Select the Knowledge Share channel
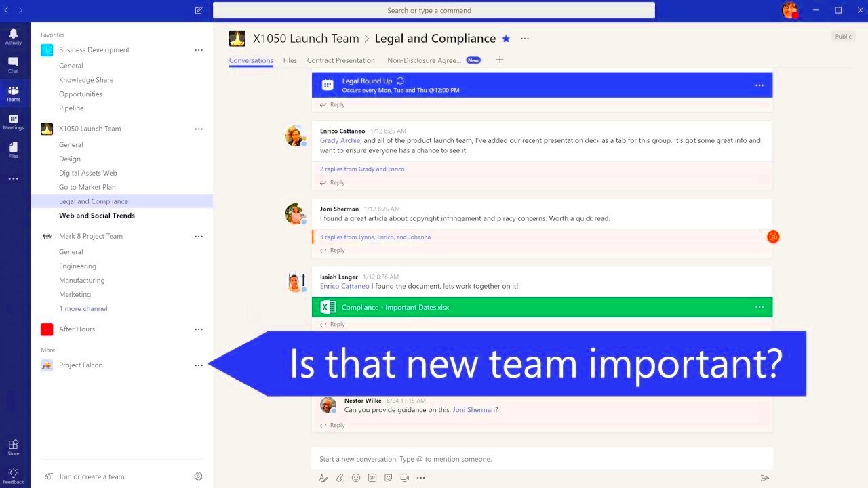Viewport: 868px width, 488px height. [86, 80]
